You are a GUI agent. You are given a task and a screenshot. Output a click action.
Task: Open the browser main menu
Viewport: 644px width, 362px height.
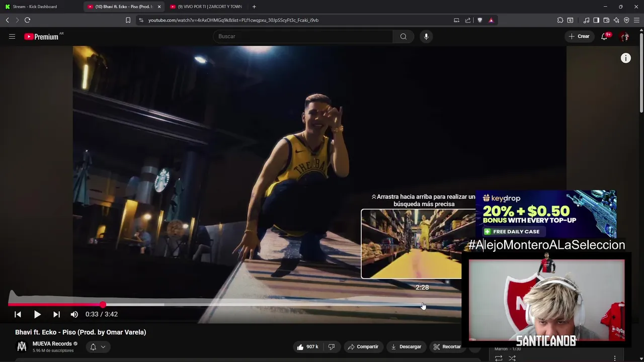(x=636, y=20)
